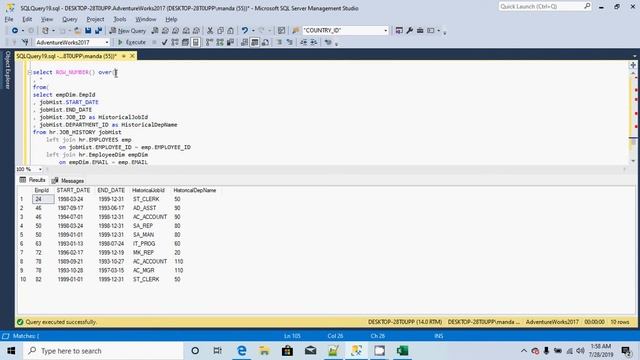
Task: Click the Properties wrench icon
Action: (409, 31)
